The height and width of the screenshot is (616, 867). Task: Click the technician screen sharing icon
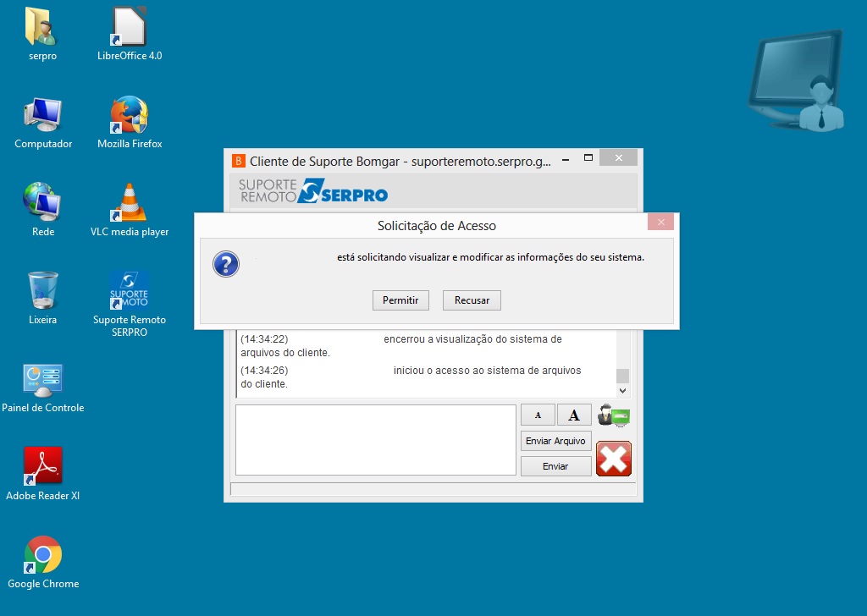point(614,415)
